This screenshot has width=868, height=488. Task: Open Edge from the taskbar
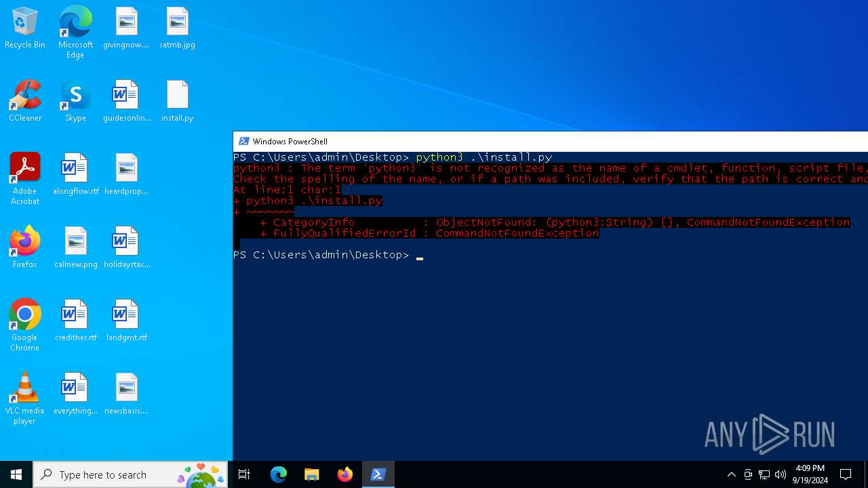(x=279, y=474)
